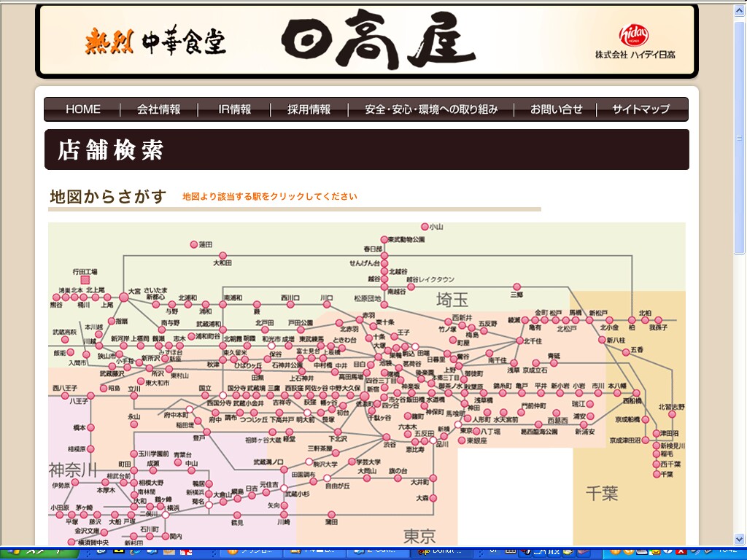Select the 小山 station marker

point(425,227)
